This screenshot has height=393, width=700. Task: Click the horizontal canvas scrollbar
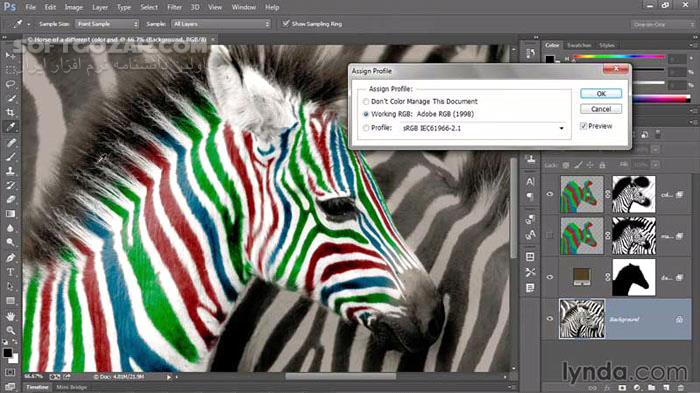pos(340,377)
